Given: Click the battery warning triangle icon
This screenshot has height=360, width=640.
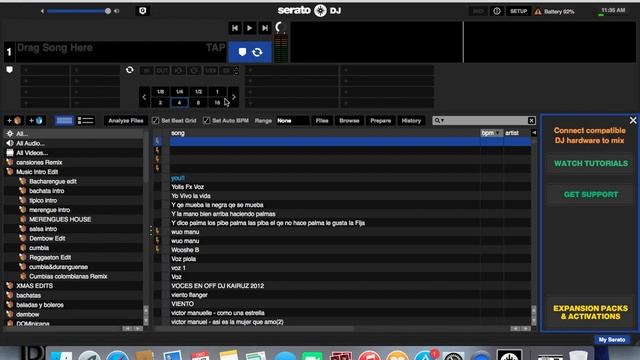Looking at the screenshot, I should point(538,11).
